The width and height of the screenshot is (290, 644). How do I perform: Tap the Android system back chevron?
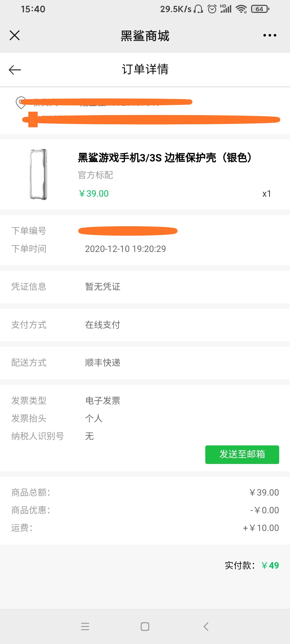tap(206, 626)
